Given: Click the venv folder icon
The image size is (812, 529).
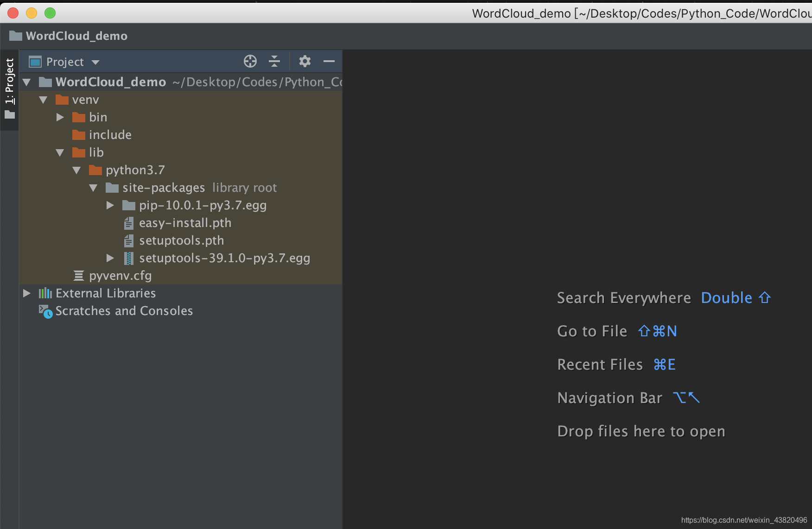Looking at the screenshot, I should click(62, 100).
